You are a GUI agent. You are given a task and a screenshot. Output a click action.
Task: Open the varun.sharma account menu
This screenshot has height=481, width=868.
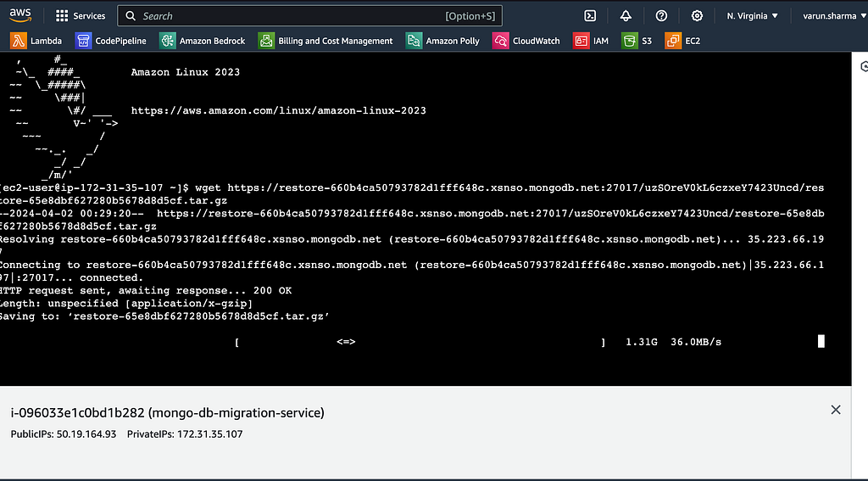[835, 16]
